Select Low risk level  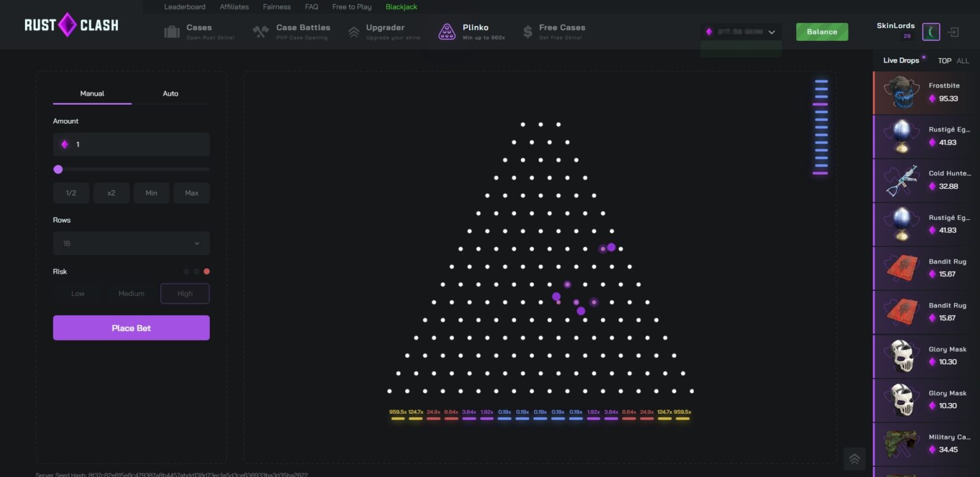coord(78,293)
